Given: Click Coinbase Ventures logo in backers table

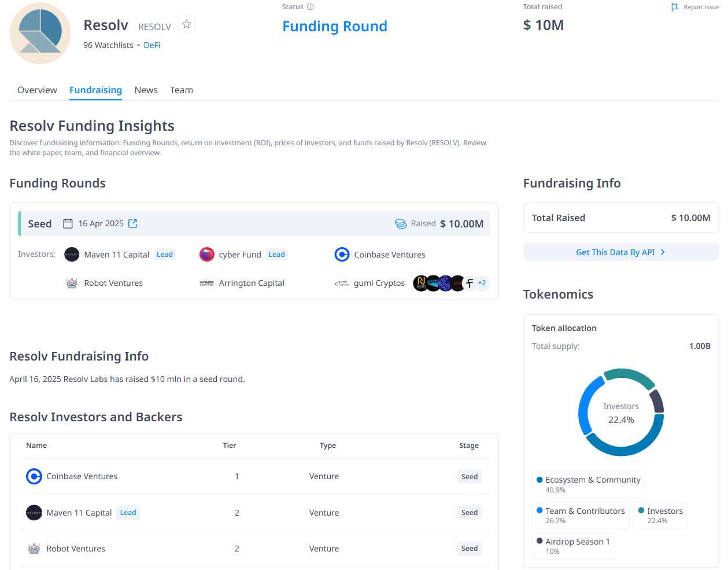Looking at the screenshot, I should [34, 476].
